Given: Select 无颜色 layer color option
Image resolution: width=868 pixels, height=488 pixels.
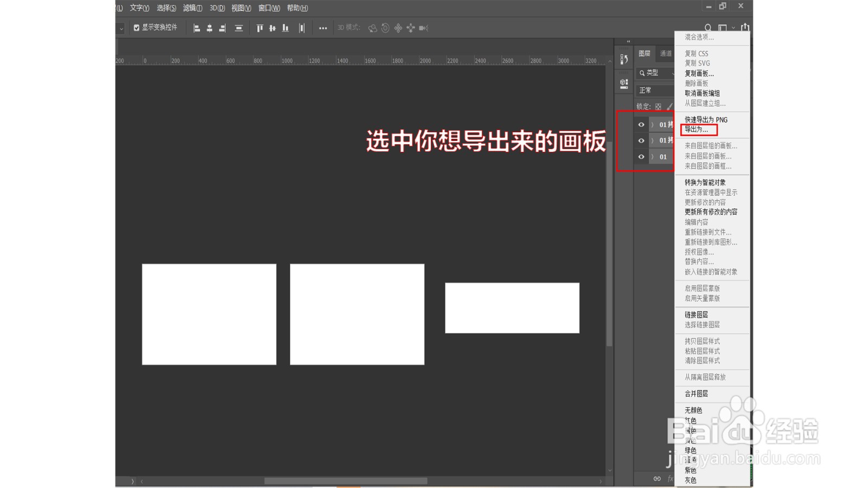Looking at the screenshot, I should click(693, 410).
